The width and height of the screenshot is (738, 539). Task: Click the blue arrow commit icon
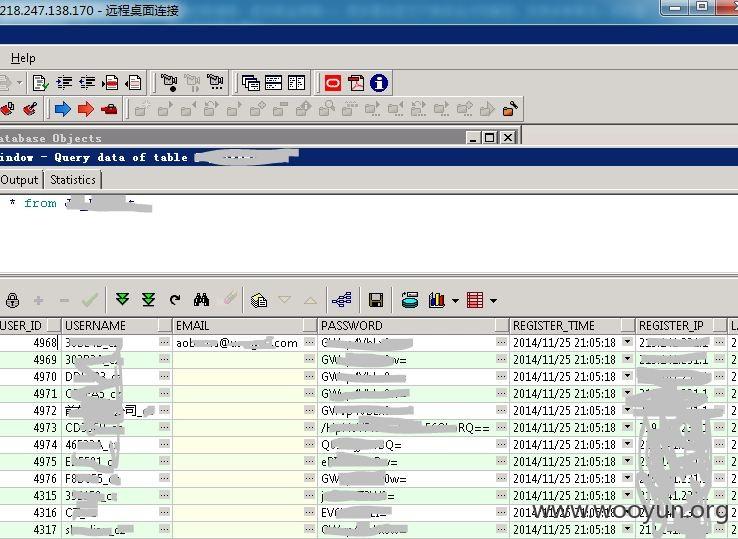tap(63, 109)
